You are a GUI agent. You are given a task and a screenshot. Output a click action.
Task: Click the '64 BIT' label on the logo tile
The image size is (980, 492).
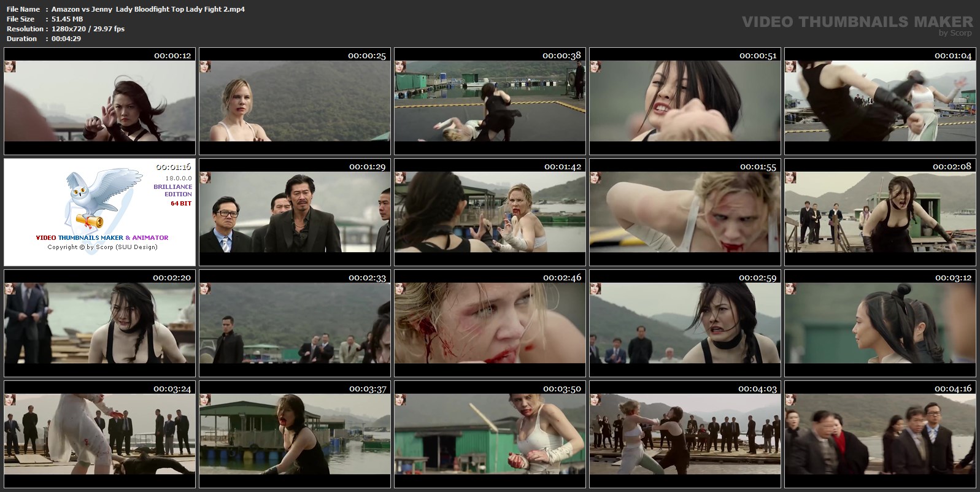(181, 203)
